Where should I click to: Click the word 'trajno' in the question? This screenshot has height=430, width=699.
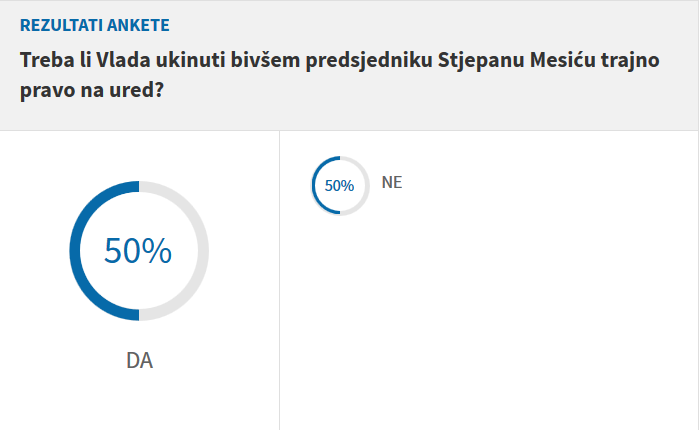tap(629, 59)
